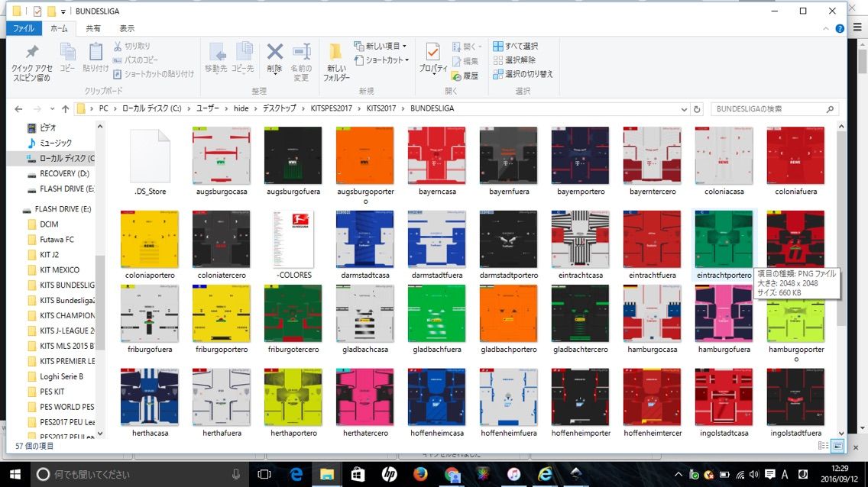Switch to large icons view in status bar
This screenshot has height=487, width=868.
coord(837,446)
